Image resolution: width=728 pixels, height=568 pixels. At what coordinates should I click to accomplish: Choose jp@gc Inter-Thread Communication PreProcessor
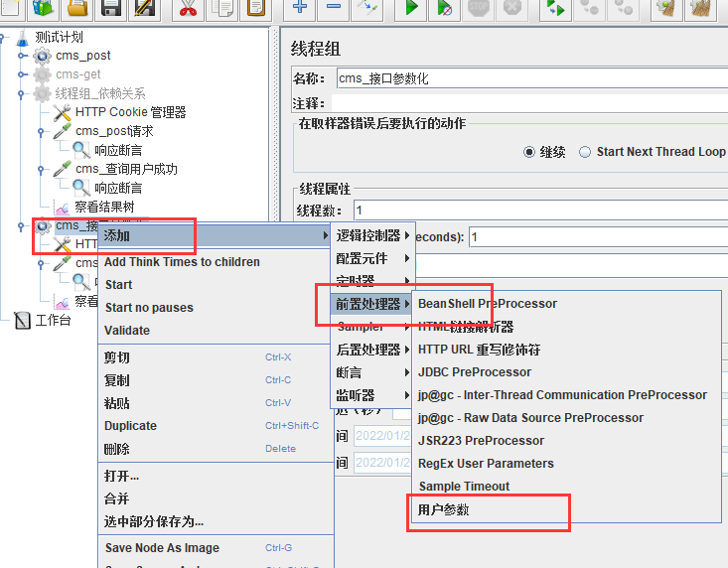566,395
